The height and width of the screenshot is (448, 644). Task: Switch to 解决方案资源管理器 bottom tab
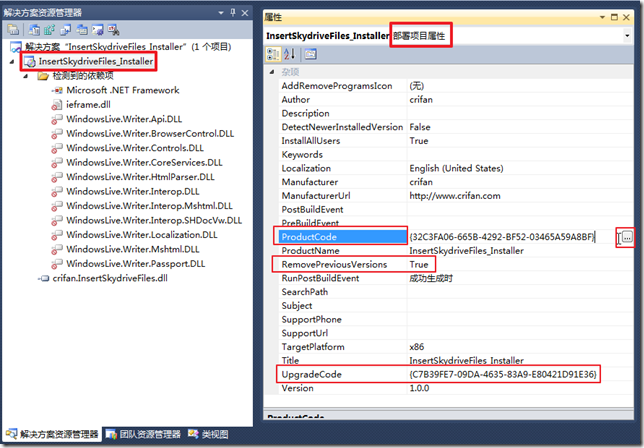pyautogui.click(x=52, y=434)
